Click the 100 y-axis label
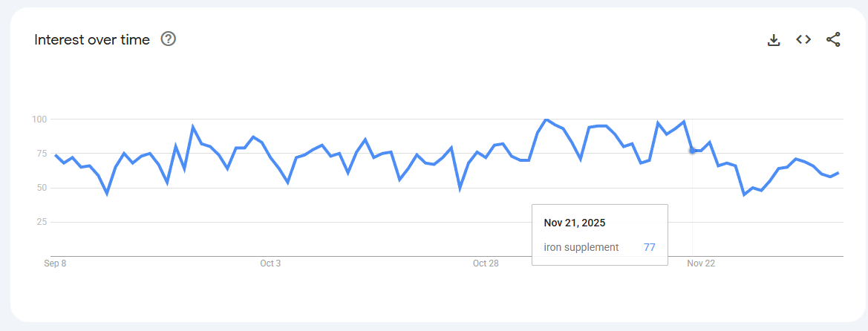The image size is (868, 331). pyautogui.click(x=39, y=119)
